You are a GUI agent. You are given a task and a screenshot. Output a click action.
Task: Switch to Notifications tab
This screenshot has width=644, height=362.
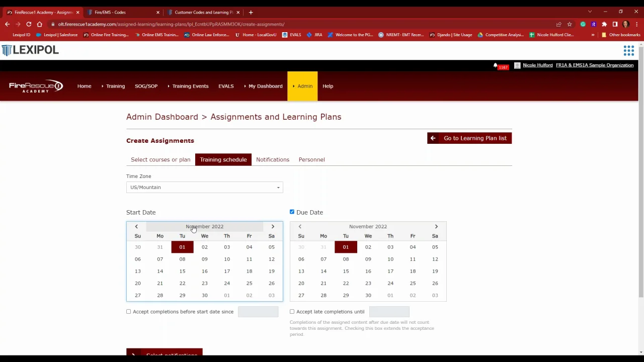pyautogui.click(x=273, y=159)
